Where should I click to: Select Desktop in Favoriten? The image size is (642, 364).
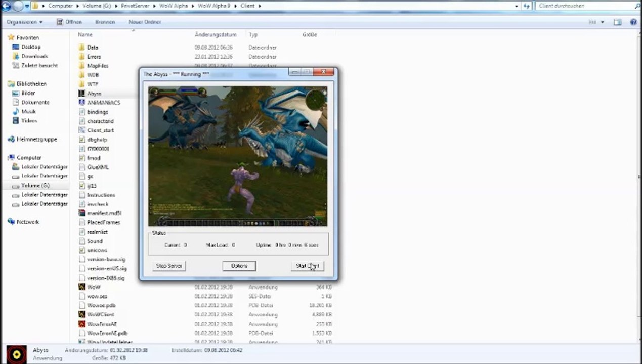31,47
